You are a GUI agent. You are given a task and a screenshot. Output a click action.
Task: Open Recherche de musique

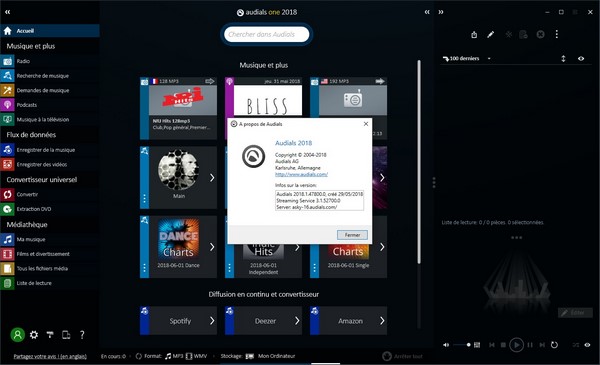pyautogui.click(x=50, y=76)
